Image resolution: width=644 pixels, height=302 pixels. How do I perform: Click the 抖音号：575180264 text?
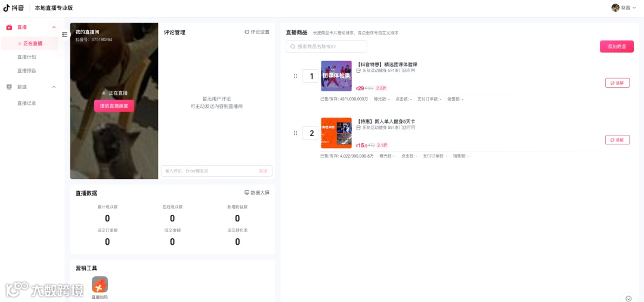(94, 40)
